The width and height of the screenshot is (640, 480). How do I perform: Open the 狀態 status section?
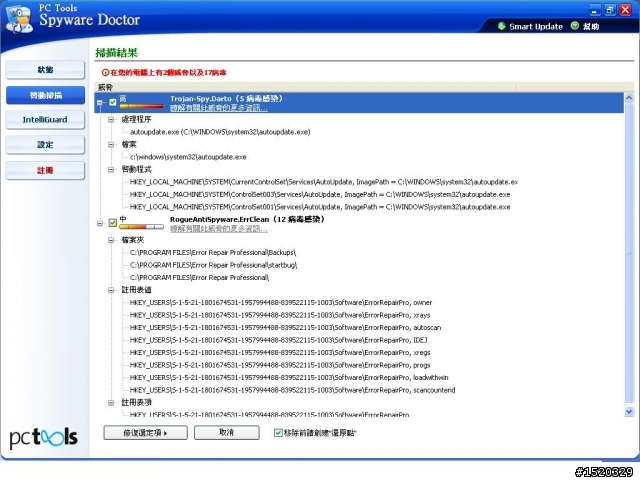(45, 70)
